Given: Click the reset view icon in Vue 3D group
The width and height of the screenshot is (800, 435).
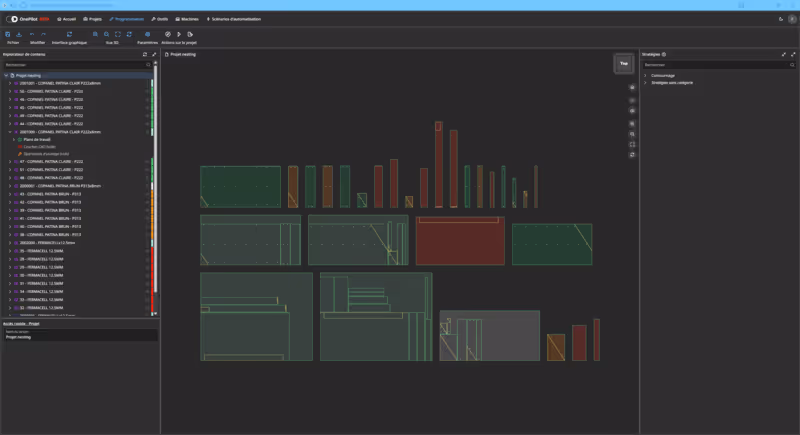Looking at the screenshot, I should [129, 34].
